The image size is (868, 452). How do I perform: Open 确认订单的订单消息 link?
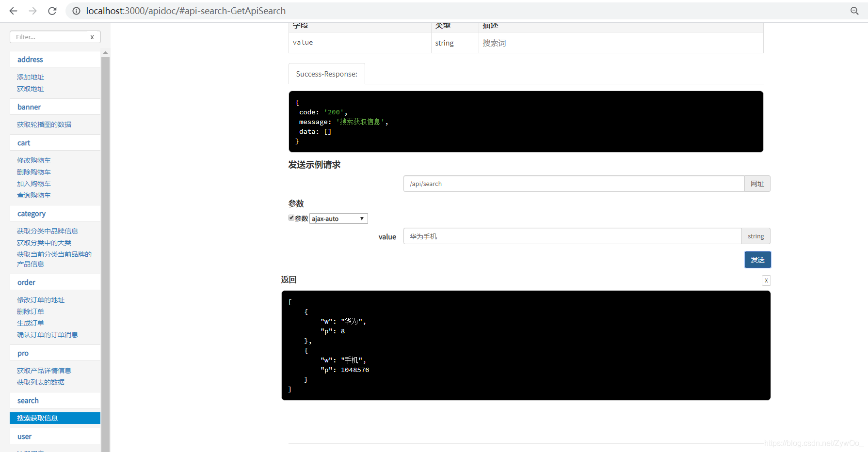click(x=48, y=335)
